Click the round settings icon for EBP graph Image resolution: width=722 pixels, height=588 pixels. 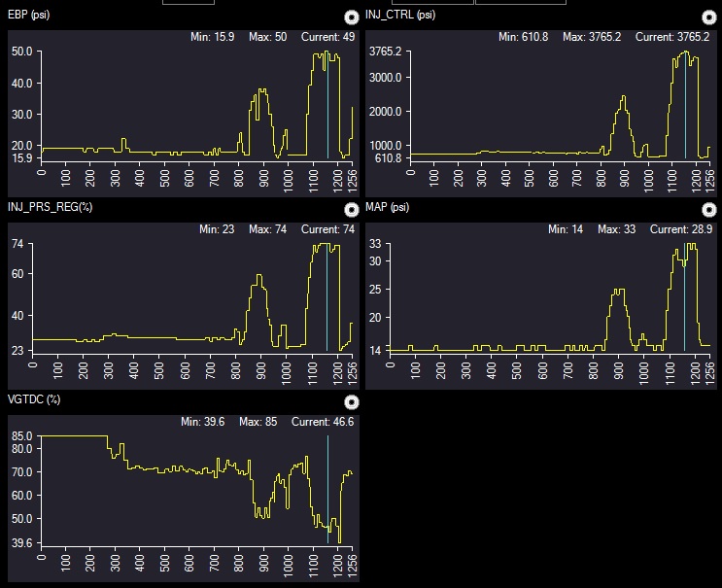[x=352, y=17]
